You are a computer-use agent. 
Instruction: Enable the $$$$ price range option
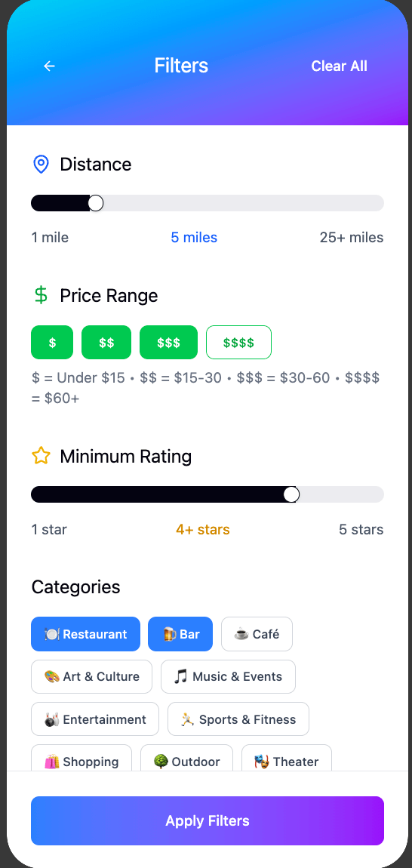[238, 343]
